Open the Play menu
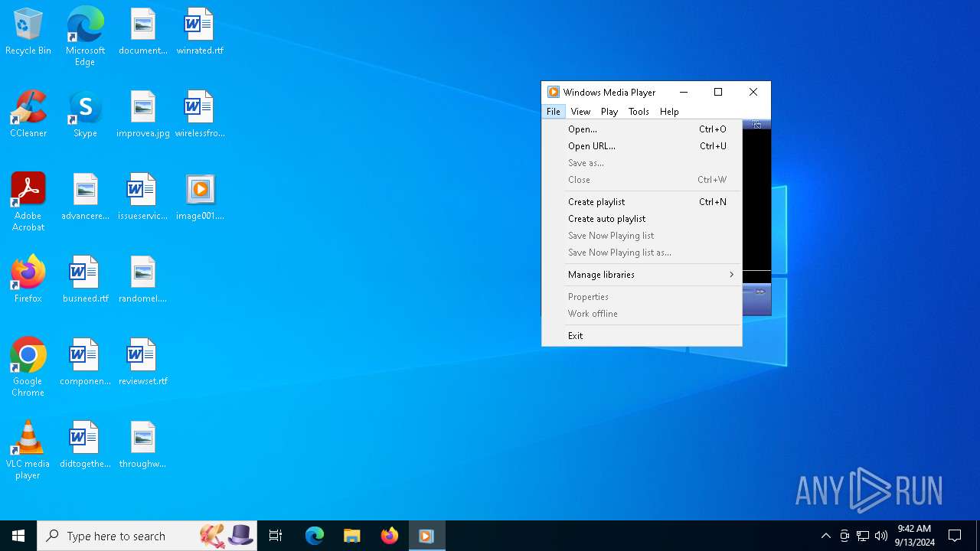 pos(609,111)
